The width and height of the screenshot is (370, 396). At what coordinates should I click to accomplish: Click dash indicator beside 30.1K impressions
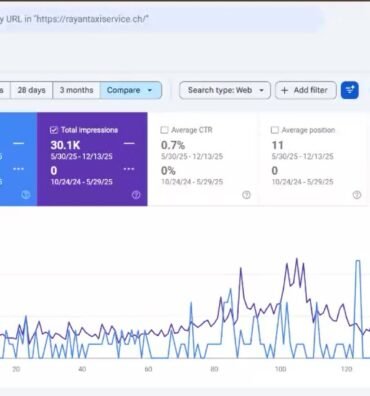tap(129, 143)
